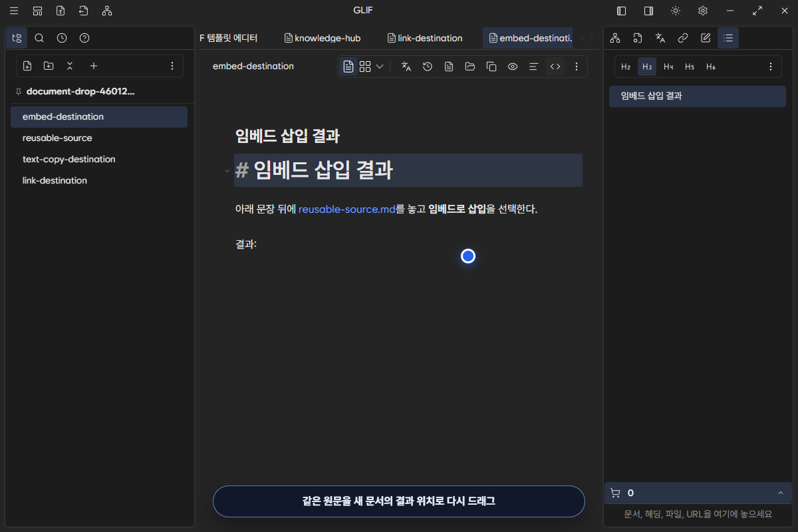Select H6 heading level filter
The image size is (798, 532).
(711, 66)
